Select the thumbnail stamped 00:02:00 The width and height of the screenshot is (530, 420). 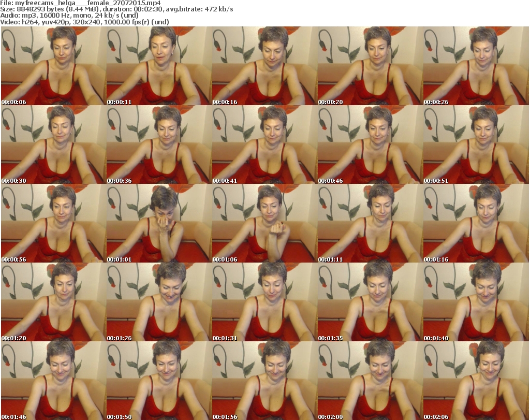coord(370,381)
